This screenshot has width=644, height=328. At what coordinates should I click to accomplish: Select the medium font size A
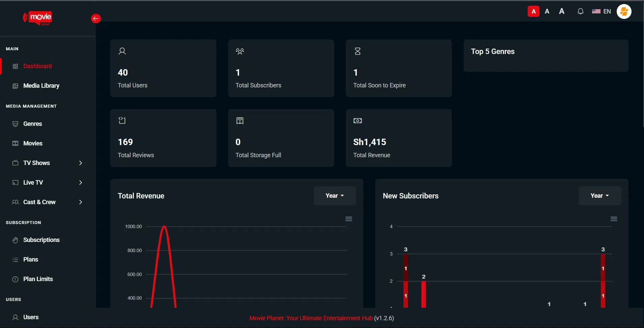pyautogui.click(x=547, y=11)
